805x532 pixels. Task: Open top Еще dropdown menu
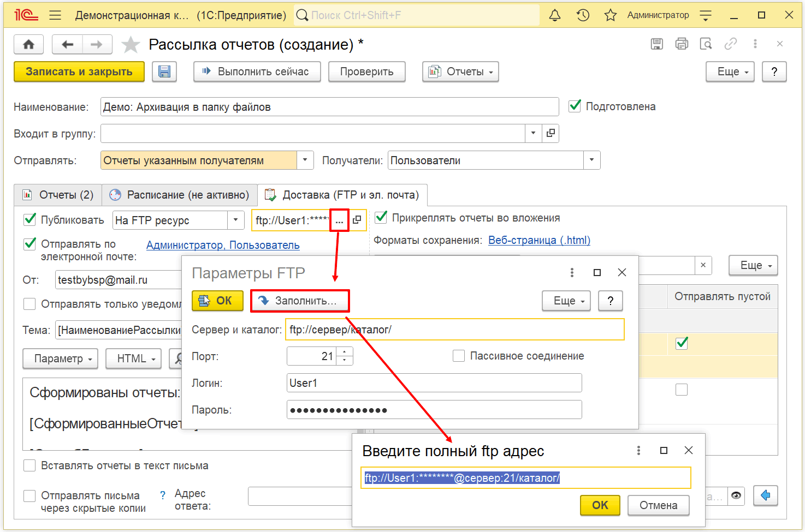click(x=730, y=71)
